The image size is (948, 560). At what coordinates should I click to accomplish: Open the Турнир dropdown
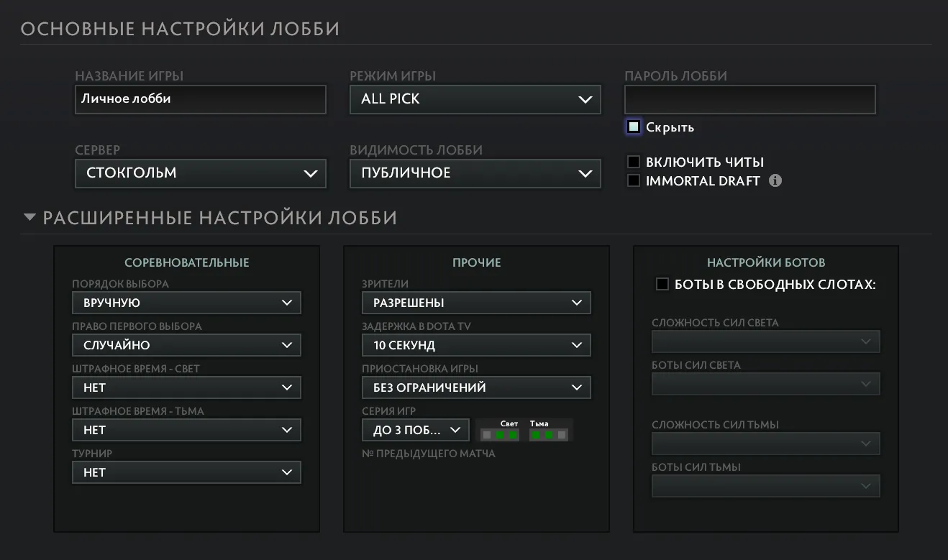tap(187, 472)
